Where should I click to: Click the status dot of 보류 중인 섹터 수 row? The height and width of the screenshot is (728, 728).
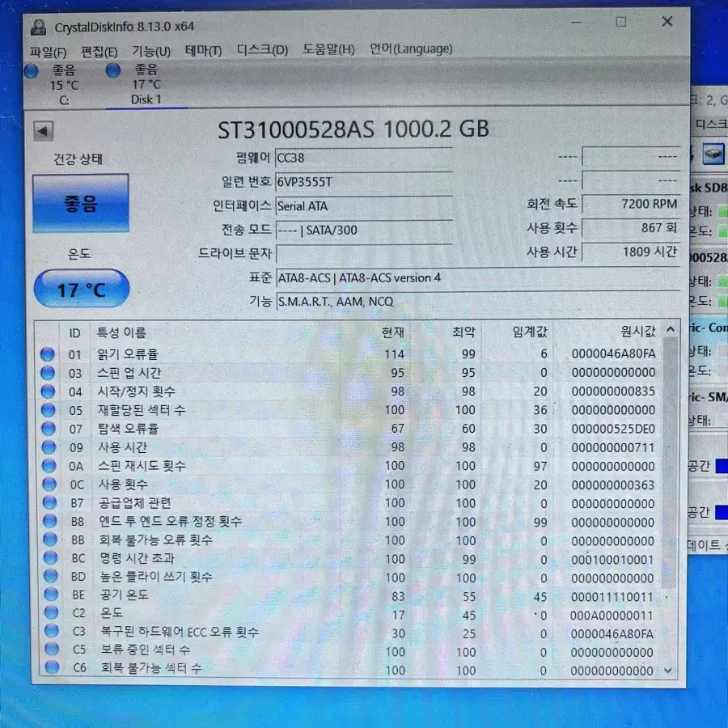[52, 649]
